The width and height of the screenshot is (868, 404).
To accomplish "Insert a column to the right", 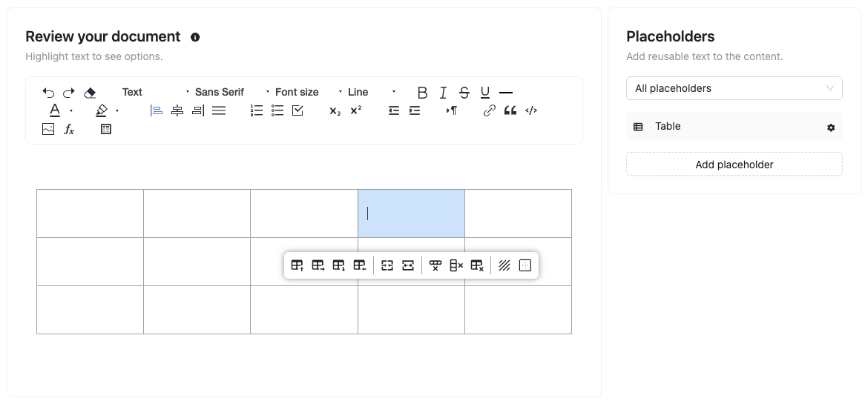I will (x=318, y=265).
